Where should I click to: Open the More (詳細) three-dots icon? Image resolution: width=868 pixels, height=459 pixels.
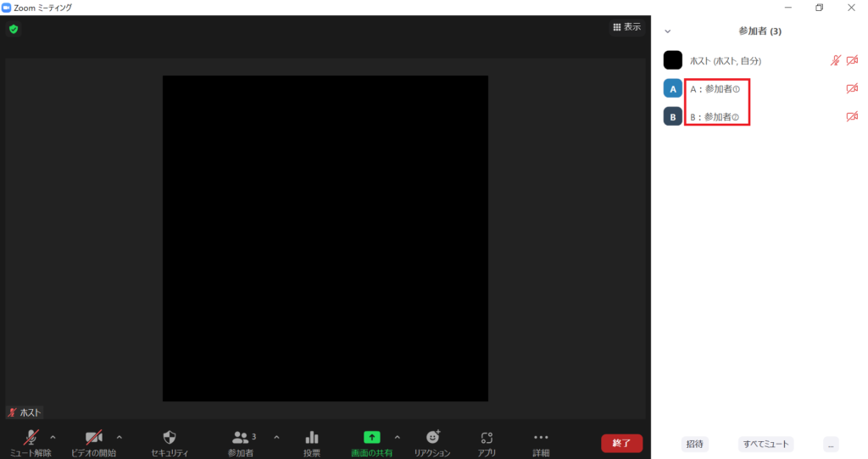[541, 437]
